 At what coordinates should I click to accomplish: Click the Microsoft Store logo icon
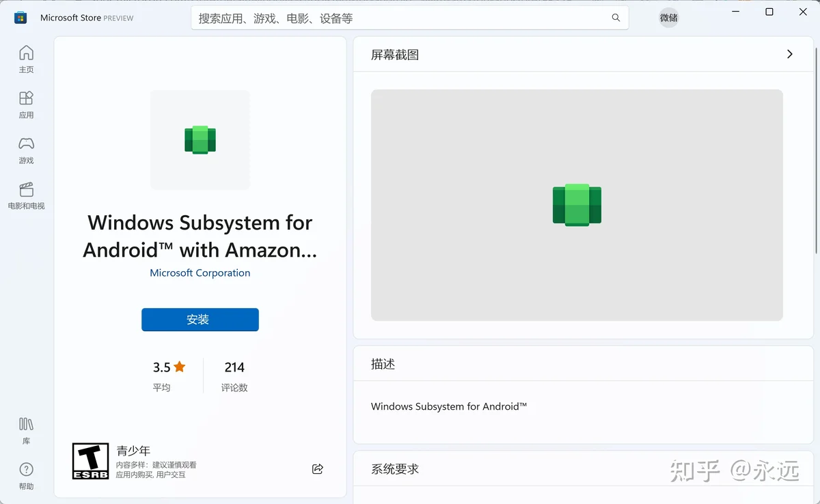[x=20, y=18]
